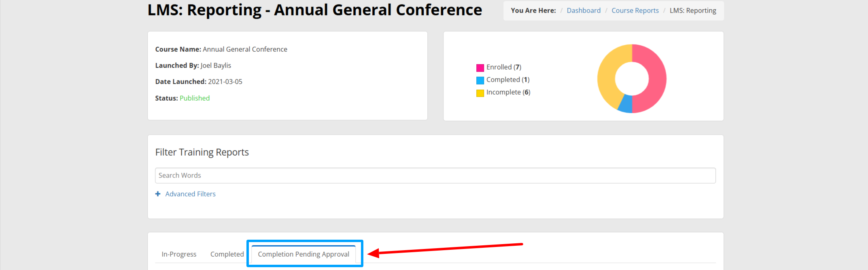
Task: Click the green Published status text
Action: (x=195, y=98)
